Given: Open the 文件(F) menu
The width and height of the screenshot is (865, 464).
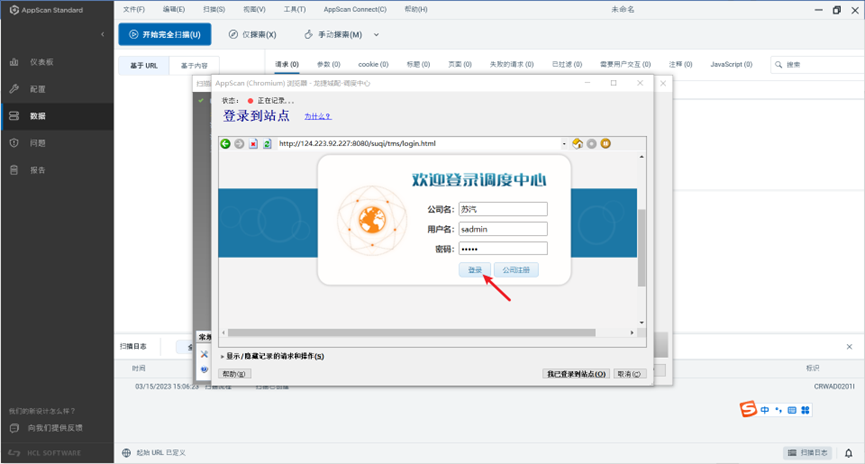Looking at the screenshot, I should click(134, 9).
